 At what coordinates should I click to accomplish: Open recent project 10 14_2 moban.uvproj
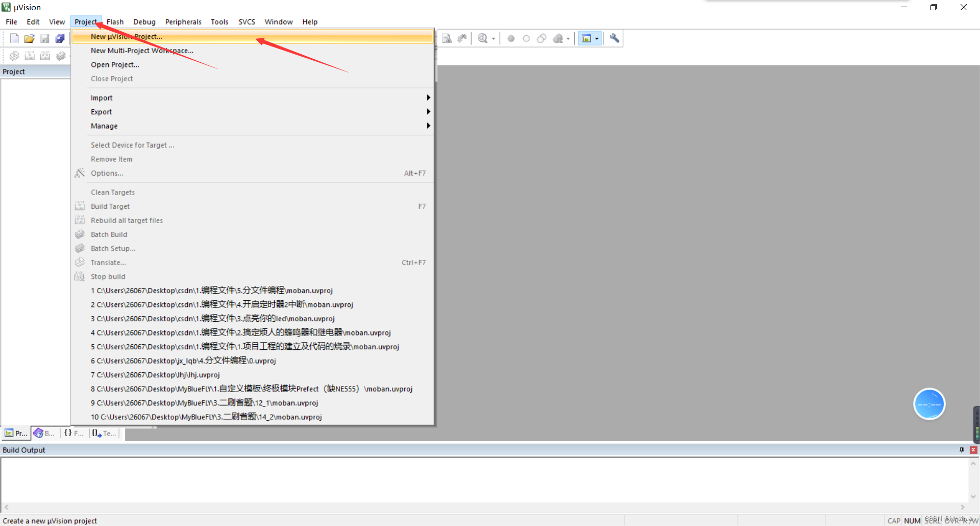(253, 417)
